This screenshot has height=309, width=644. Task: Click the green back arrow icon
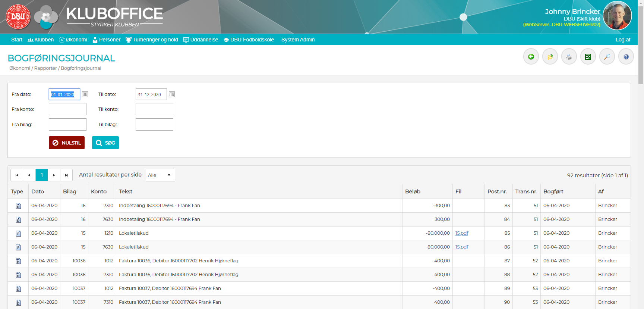[x=531, y=57]
